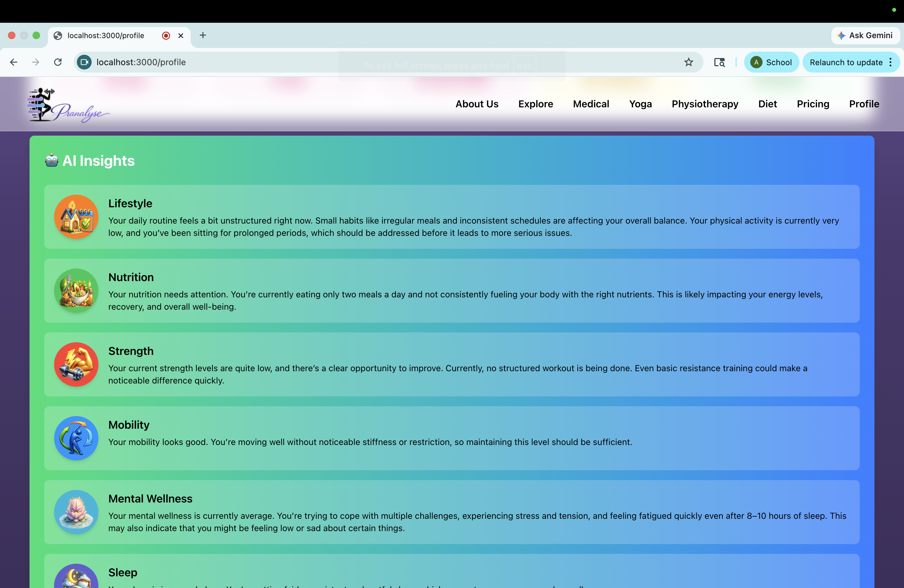The width and height of the screenshot is (904, 588).
Task: Click the Mental Wellness card title
Action: click(150, 499)
